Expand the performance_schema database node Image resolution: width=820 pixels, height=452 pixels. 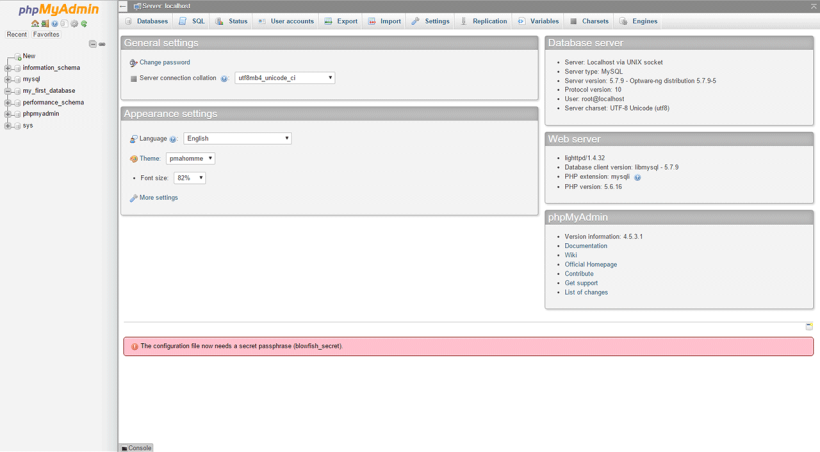coord(8,103)
